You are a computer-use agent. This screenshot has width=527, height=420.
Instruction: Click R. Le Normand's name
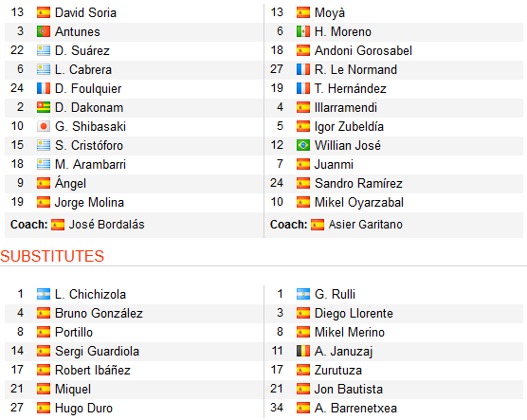click(x=355, y=69)
